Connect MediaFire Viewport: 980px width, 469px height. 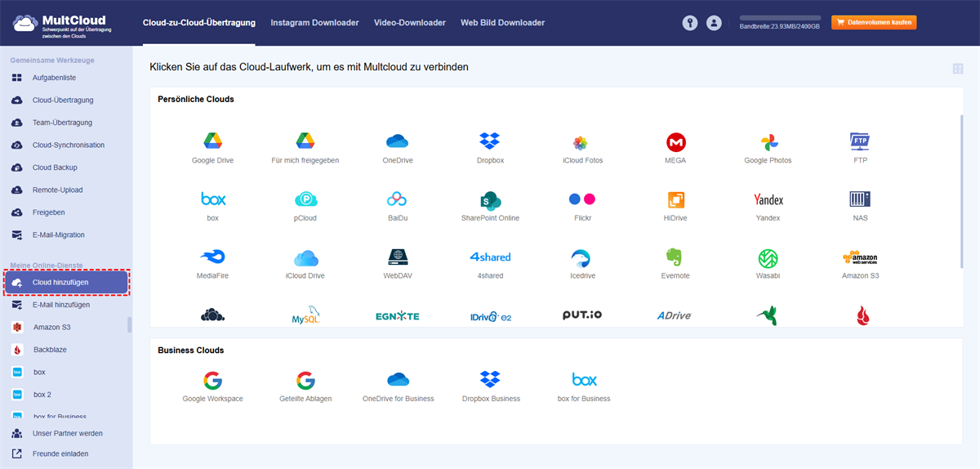[x=212, y=257]
